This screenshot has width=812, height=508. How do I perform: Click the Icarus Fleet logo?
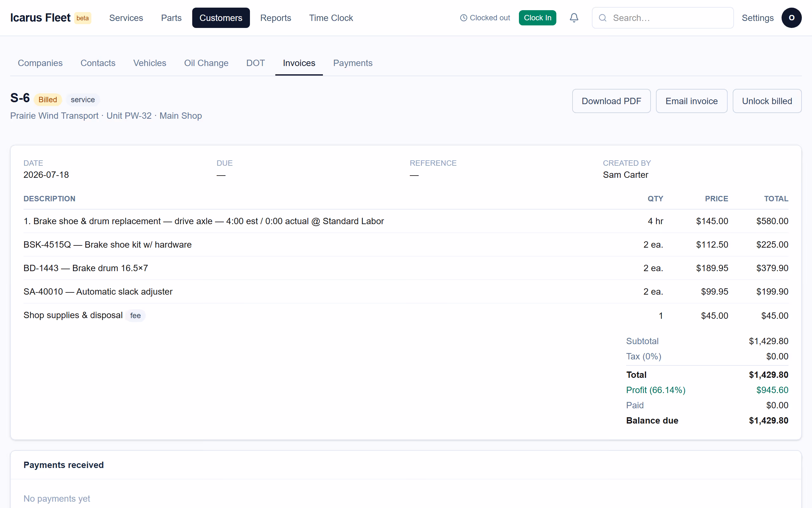point(40,18)
